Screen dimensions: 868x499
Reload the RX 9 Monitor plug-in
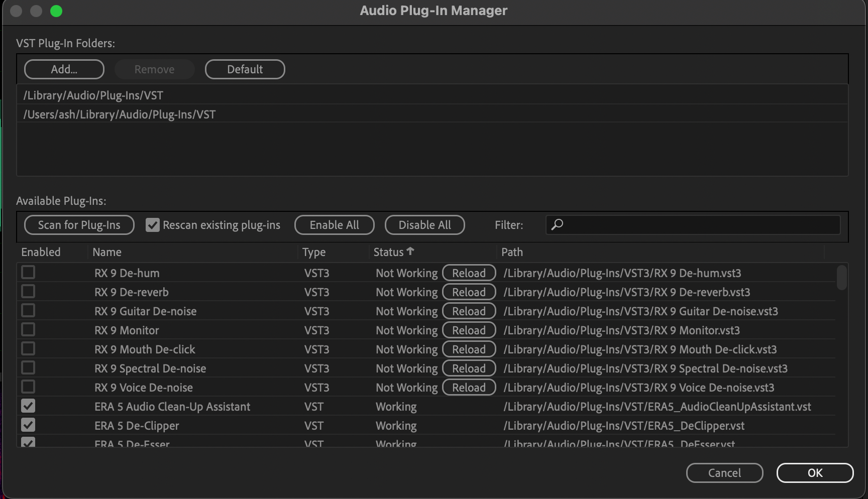[469, 330]
